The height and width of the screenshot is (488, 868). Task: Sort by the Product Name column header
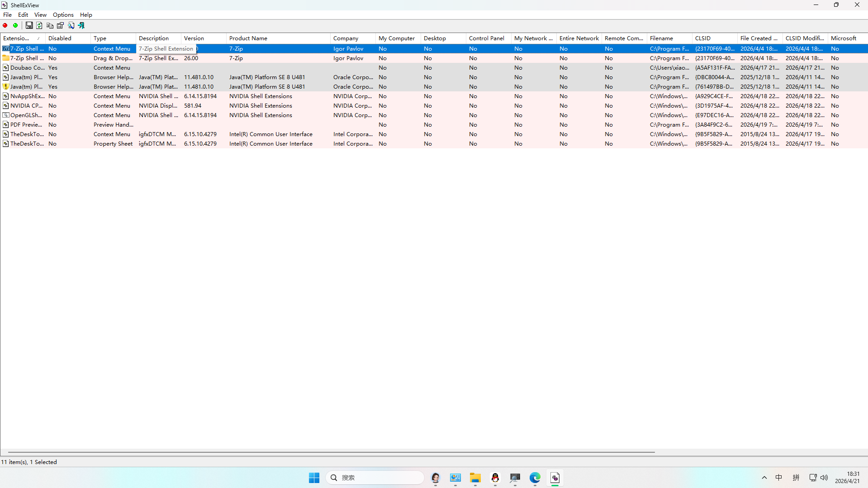pos(278,38)
